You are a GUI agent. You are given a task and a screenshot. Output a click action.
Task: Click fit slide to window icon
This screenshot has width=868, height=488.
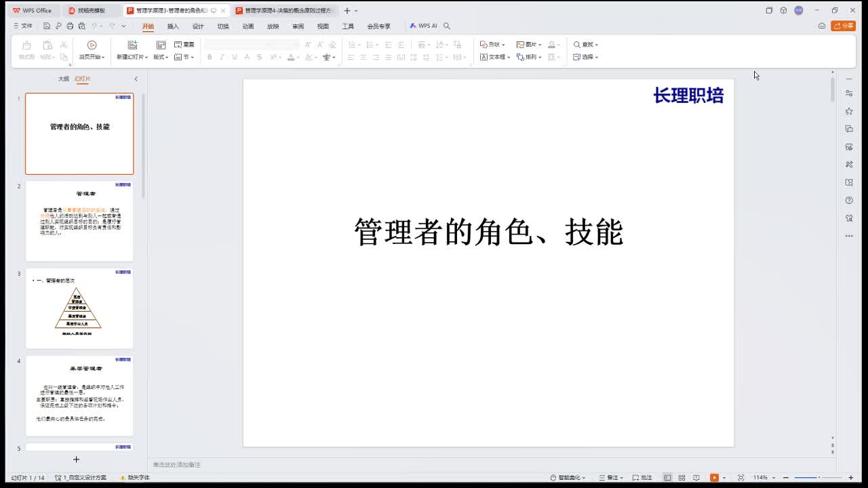[x=741, y=478]
